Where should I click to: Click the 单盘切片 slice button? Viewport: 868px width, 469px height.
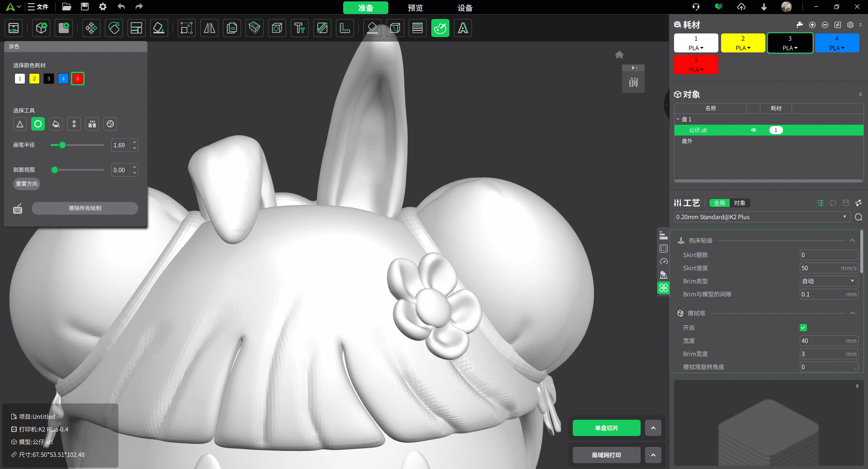[607, 428]
